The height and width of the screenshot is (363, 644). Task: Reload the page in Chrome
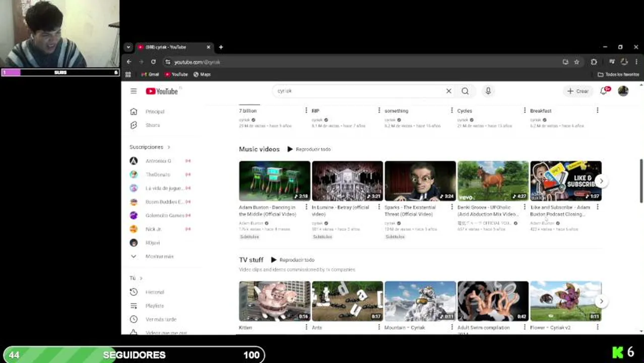tap(153, 62)
